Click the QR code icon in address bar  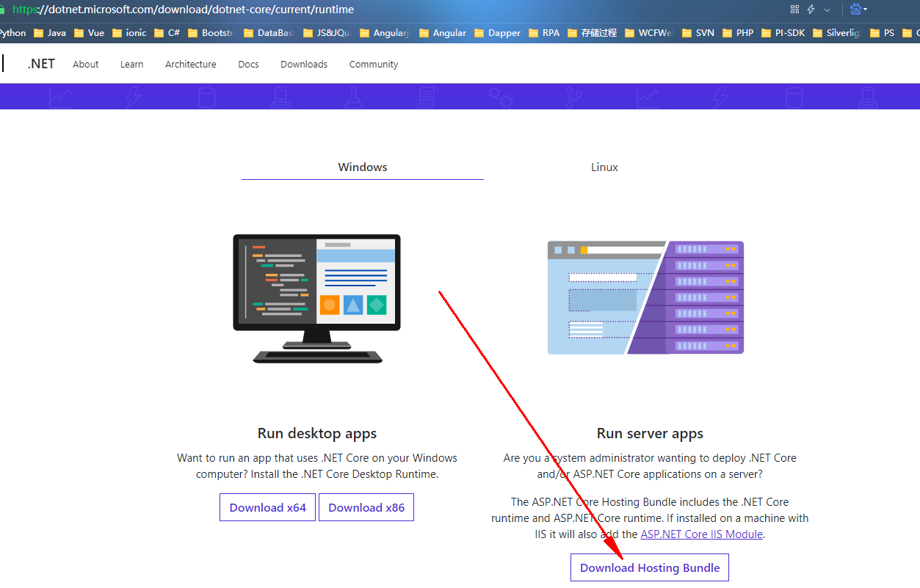click(x=794, y=10)
